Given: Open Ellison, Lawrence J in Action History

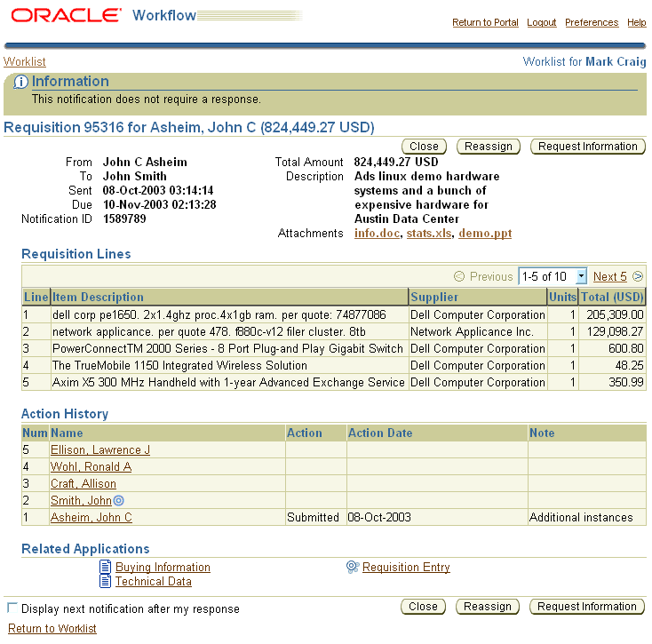Looking at the screenshot, I should point(100,449).
